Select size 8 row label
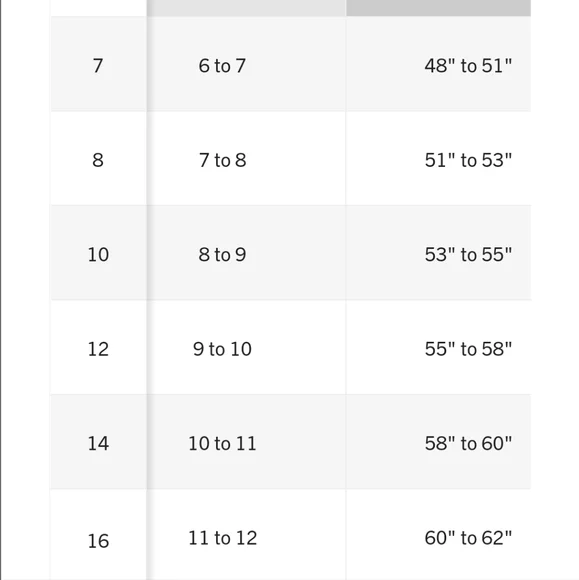Screen dimensions: 579x580 [98, 160]
